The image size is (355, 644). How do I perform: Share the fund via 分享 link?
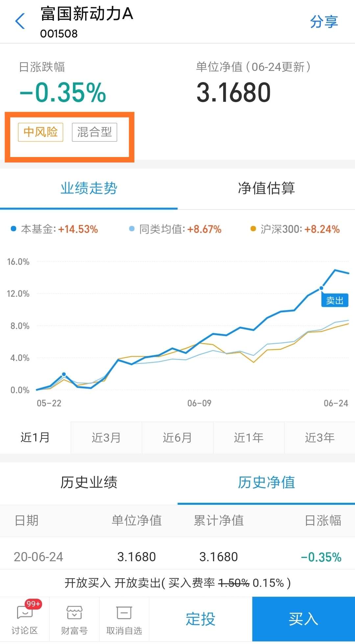[323, 22]
